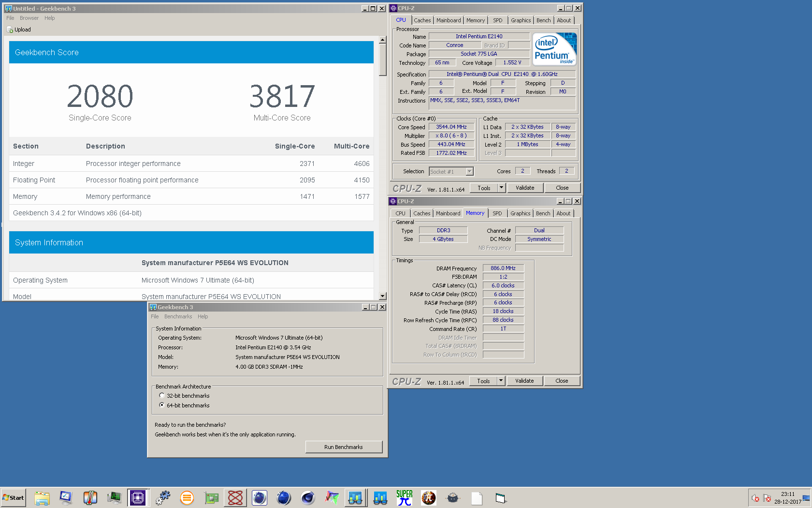Click Tools button in lower CPU-Z window

[483, 381]
